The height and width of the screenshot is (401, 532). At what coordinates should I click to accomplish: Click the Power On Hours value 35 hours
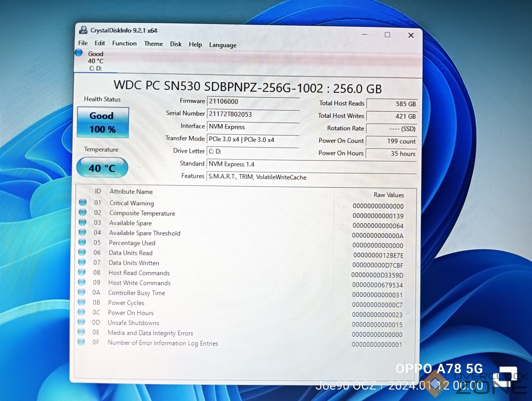tap(392, 154)
